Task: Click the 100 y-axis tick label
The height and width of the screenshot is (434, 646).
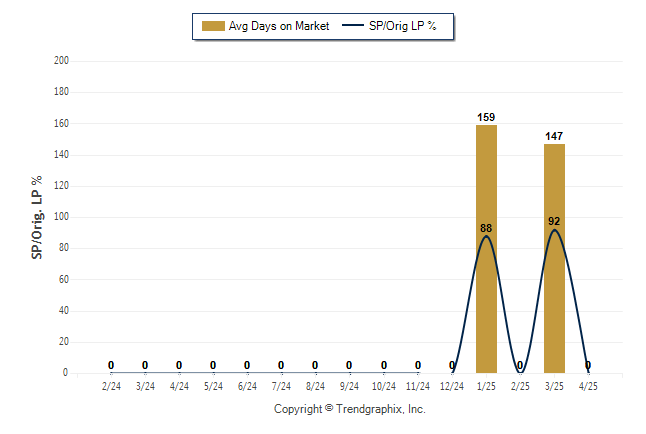Action: [61, 217]
